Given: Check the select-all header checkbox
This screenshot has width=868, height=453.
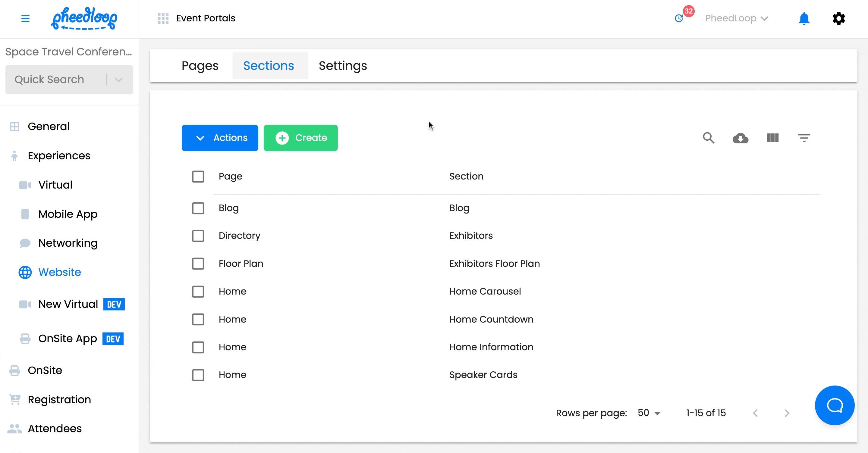Looking at the screenshot, I should coord(198,177).
